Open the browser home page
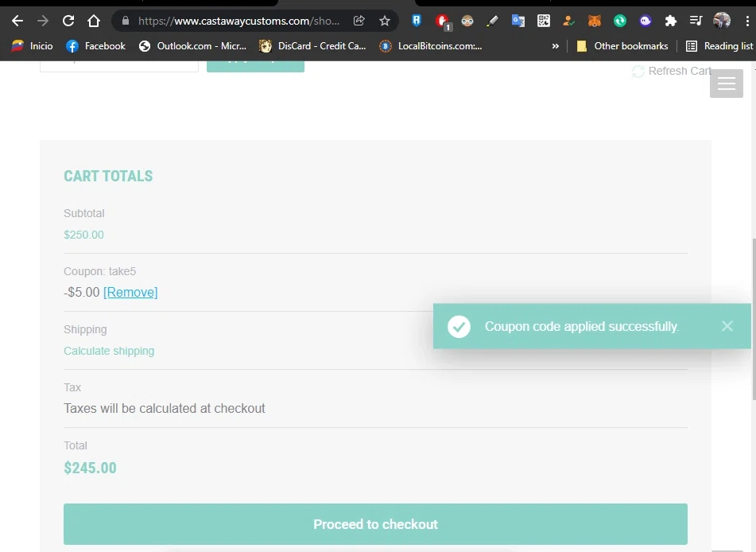This screenshot has height=552, width=756. pos(94,21)
